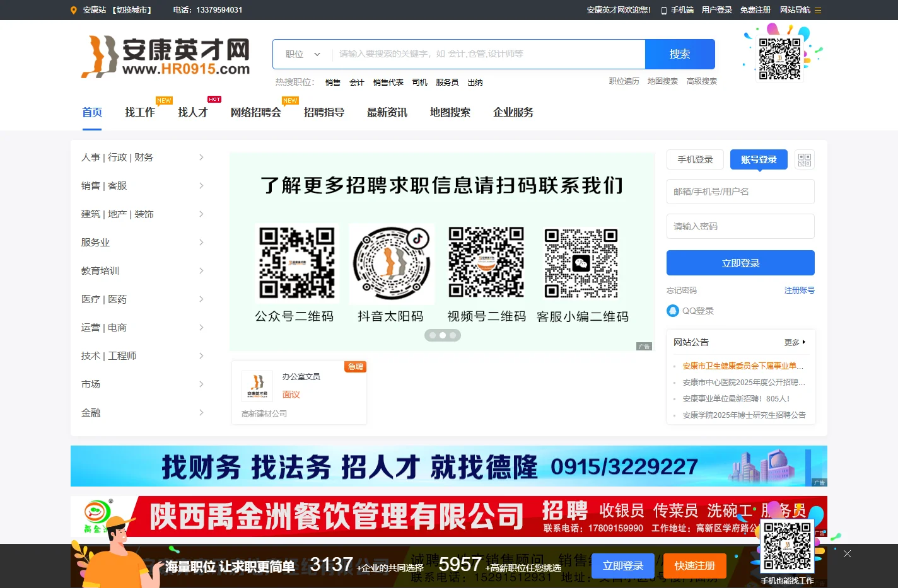Expand the 医疗 | 医药 category
The image size is (898, 588).
click(x=143, y=299)
